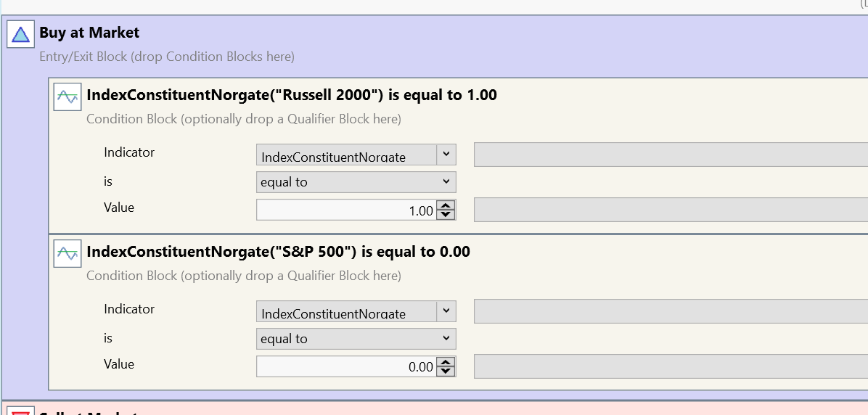Click the Russell 2000 condition block icon
Image resolution: width=868 pixels, height=415 pixels.
tap(67, 96)
